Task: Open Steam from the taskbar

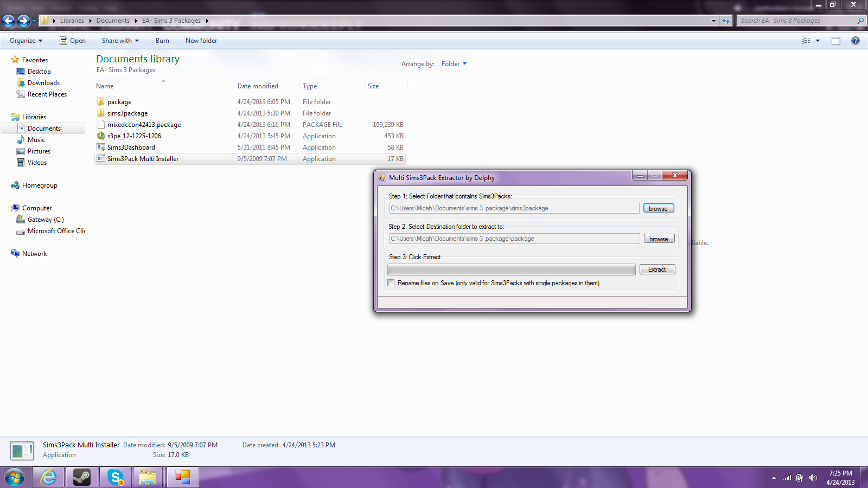Action: [82, 478]
